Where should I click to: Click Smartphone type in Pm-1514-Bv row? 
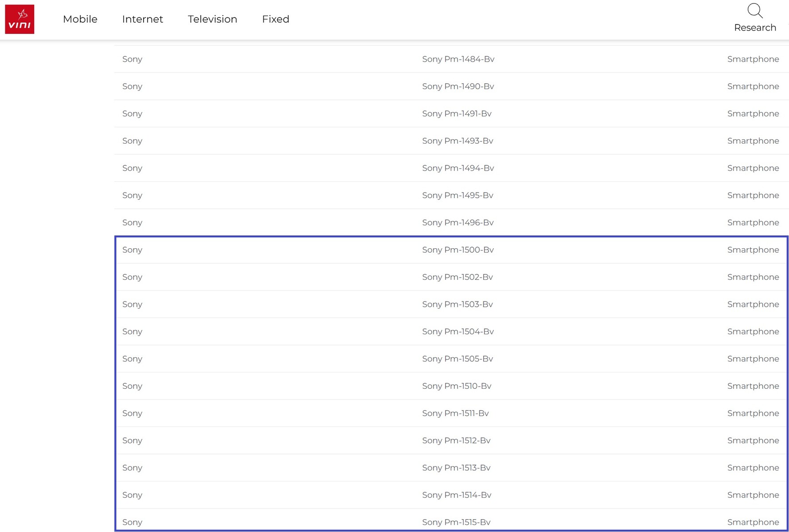click(753, 495)
